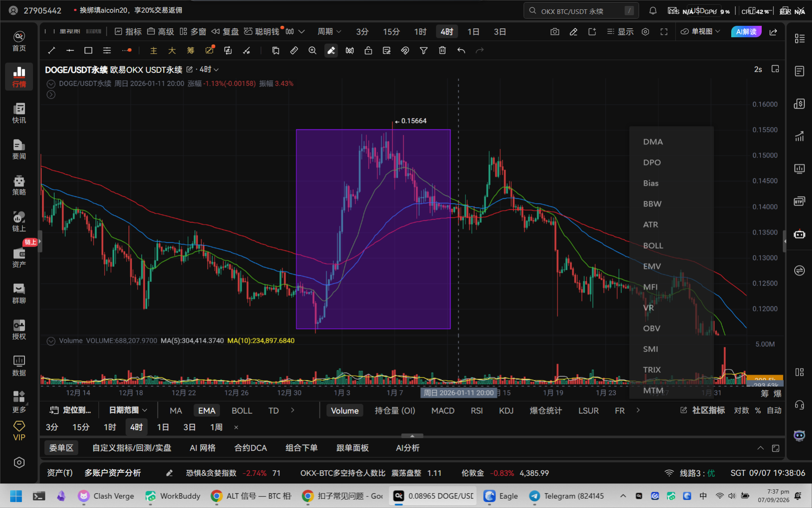Viewport: 812px width, 508px height.
Task: Open 快讯 news flash in sidebar
Action: click(19, 113)
